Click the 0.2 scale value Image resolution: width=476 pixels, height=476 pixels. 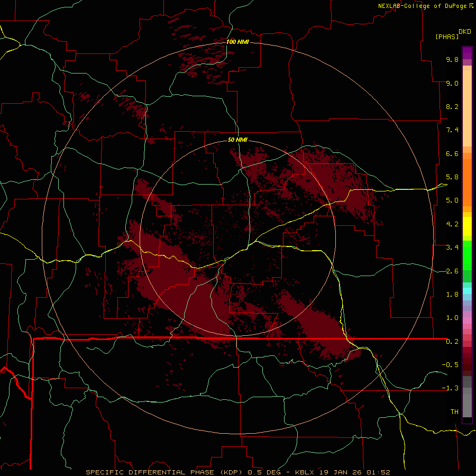point(452,342)
